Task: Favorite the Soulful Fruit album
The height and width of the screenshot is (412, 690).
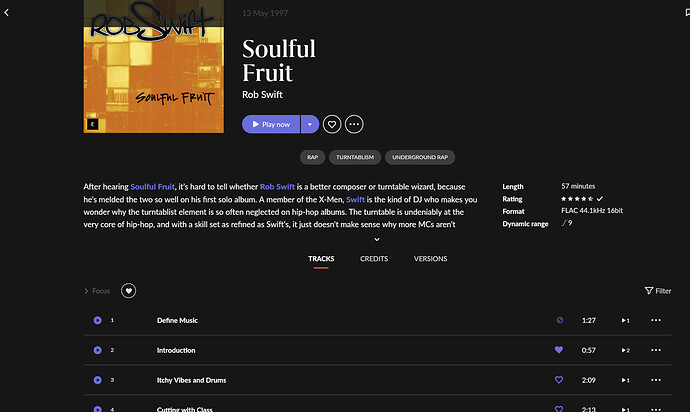Action: click(x=332, y=124)
